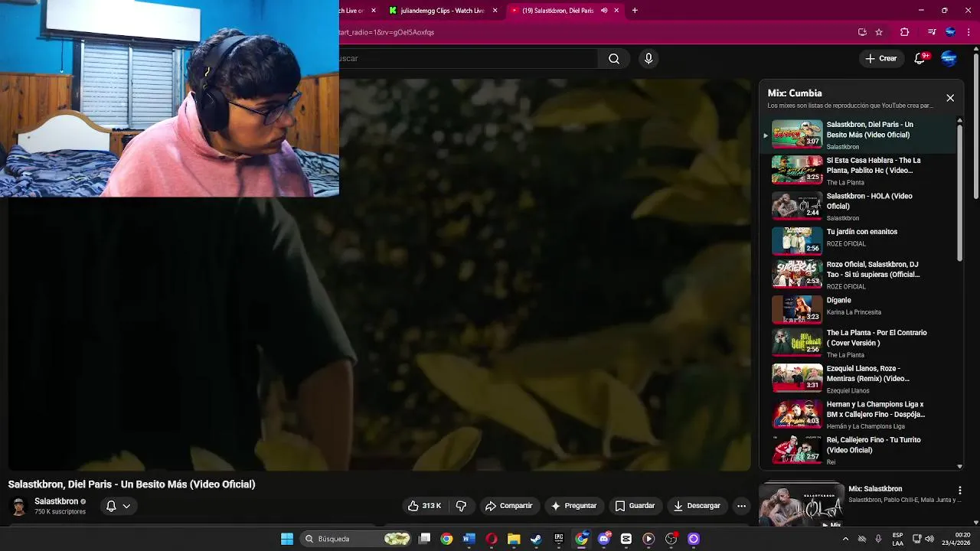The height and width of the screenshot is (551, 980).
Task: Open options for Mix: Salastkbron card
Action: tap(959, 491)
